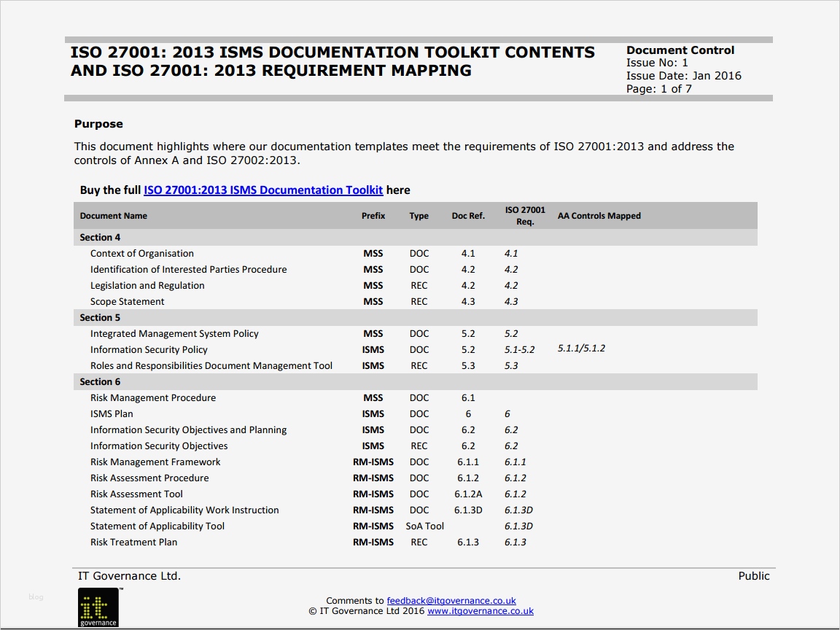Select the Section 6 header row
840x630 pixels.
click(100, 381)
